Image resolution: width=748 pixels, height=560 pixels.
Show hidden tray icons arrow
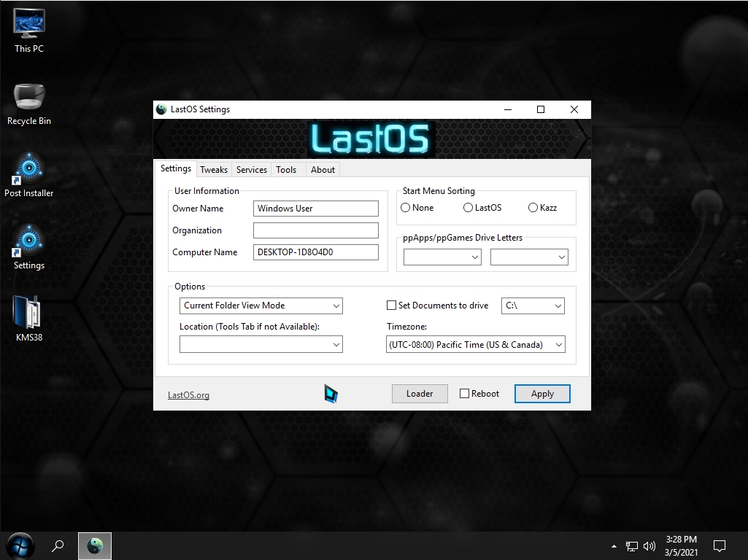click(614, 546)
